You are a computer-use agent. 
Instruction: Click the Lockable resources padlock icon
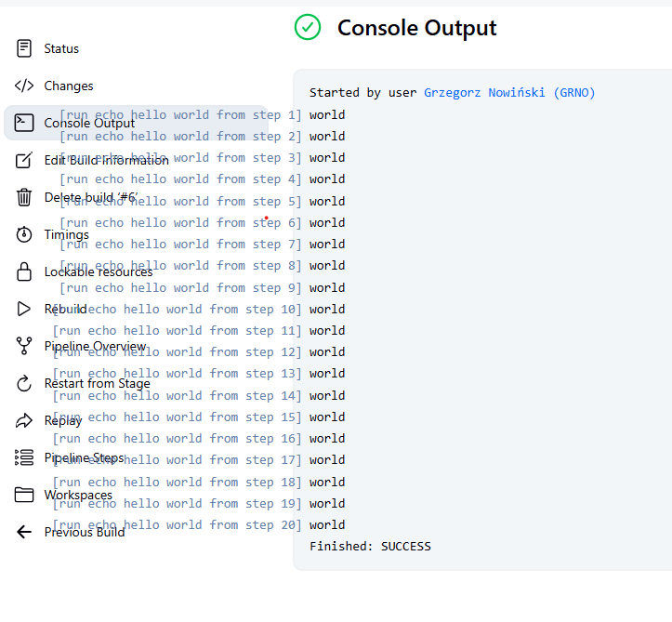pyautogui.click(x=24, y=271)
